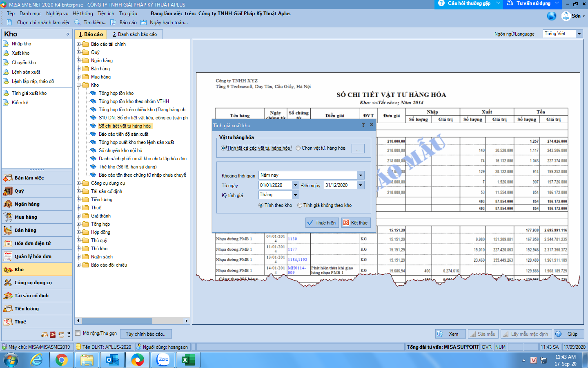The image size is (588, 368).
Task: Open Nhập kho icon in Kho panel
Action: click(x=6, y=44)
